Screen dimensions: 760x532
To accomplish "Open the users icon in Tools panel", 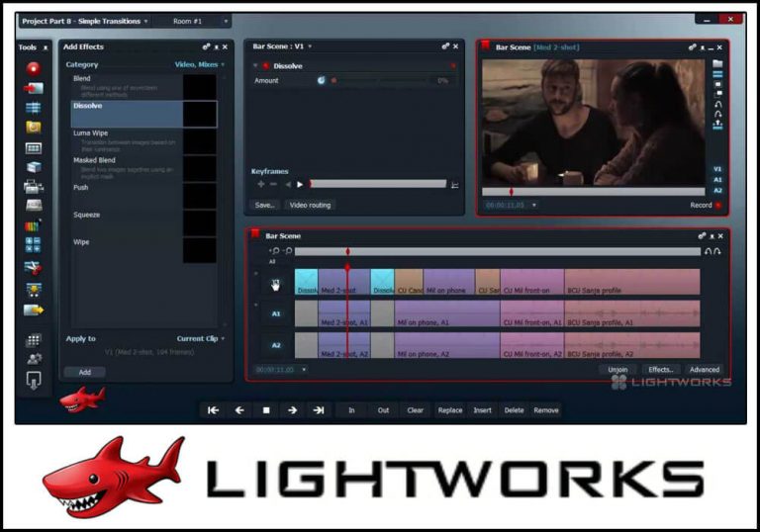I will 34,359.
